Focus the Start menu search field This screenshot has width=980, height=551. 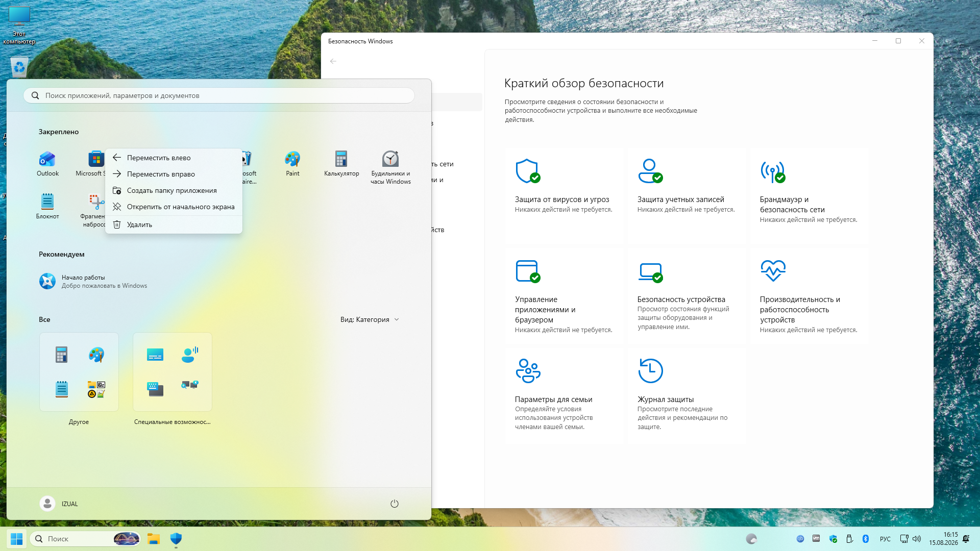point(219,95)
